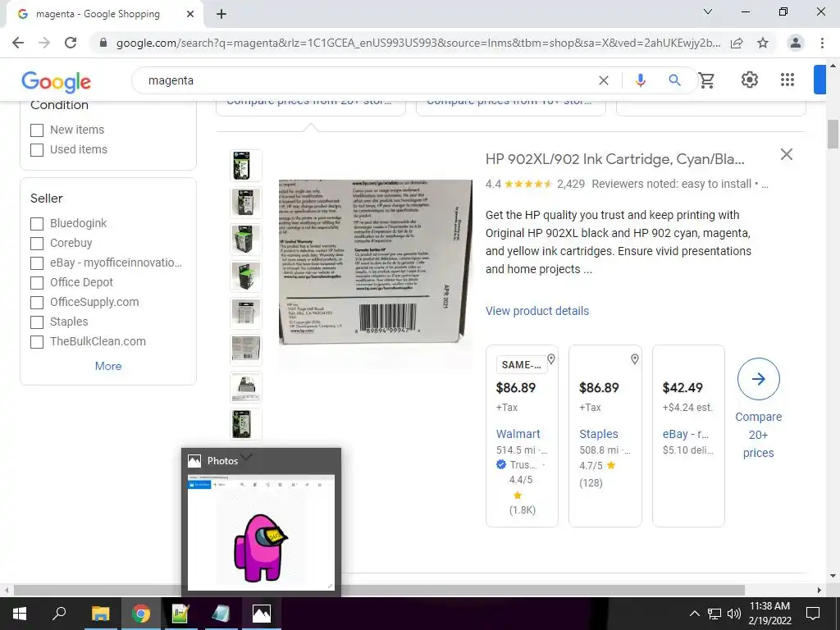The height and width of the screenshot is (630, 840).
Task: Check the Used items checkbox
Action: [37, 150]
